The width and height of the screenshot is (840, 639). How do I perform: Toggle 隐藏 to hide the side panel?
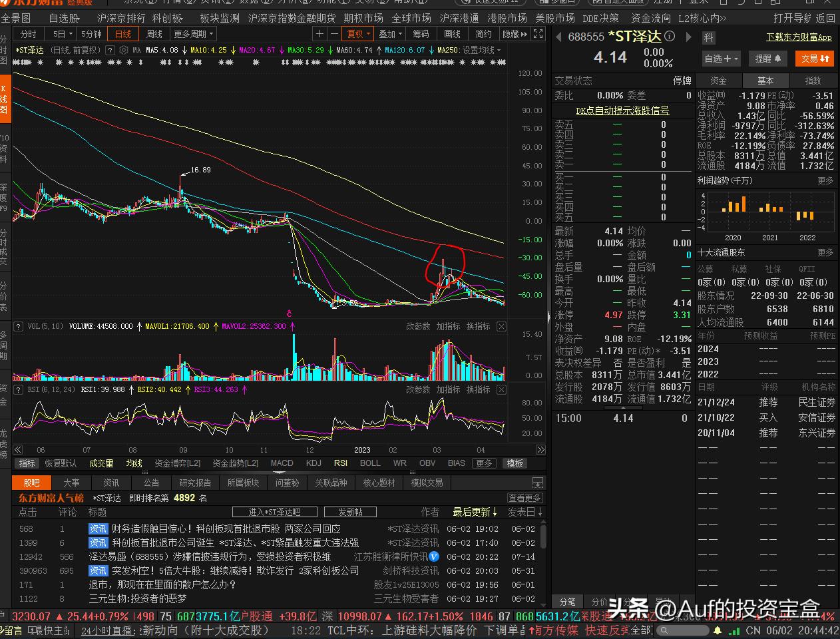pyautogui.click(x=513, y=34)
